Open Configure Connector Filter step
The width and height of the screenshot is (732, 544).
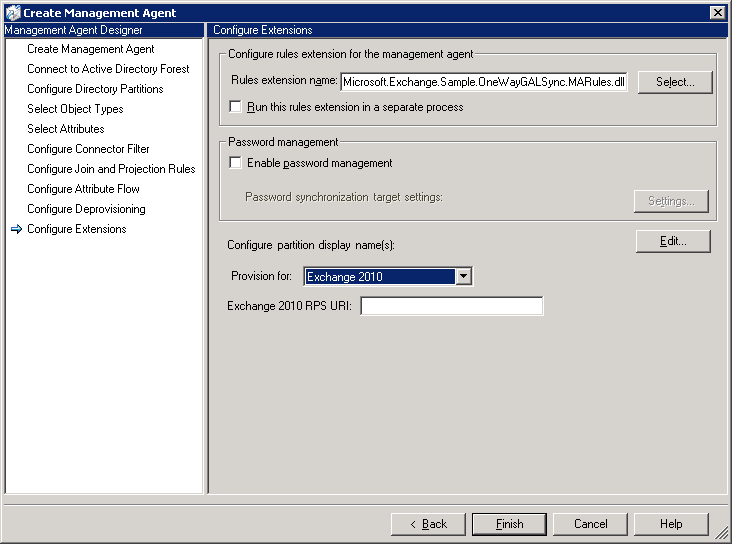click(x=88, y=149)
